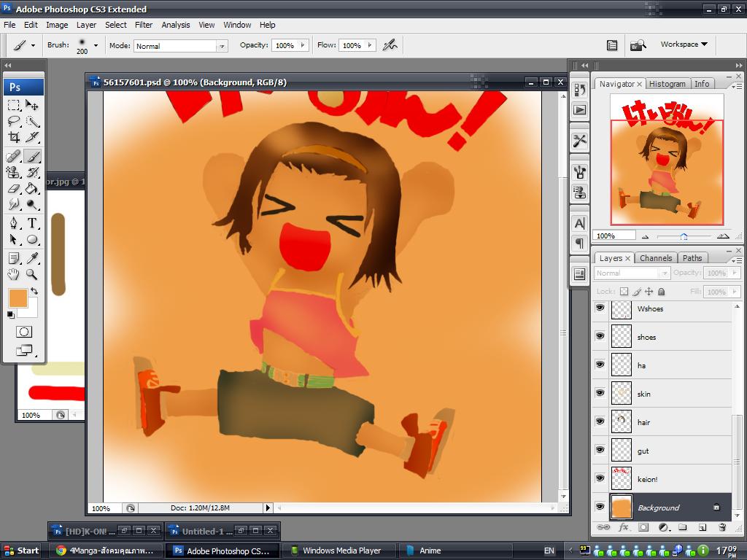The width and height of the screenshot is (747, 560).
Task: Expand the brush Opacity slider arrow
Action: [x=302, y=45]
